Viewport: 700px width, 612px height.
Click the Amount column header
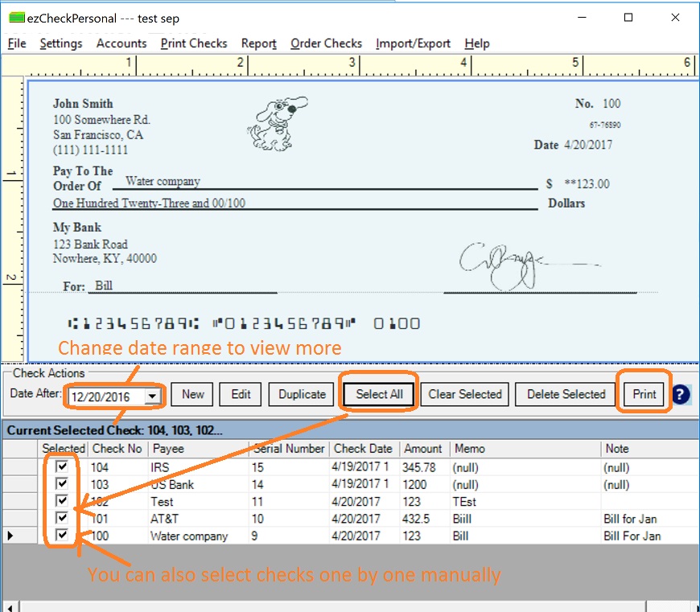pos(422,449)
